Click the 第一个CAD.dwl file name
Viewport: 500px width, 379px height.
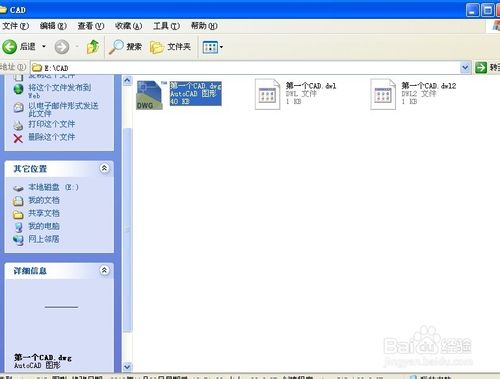coord(311,86)
